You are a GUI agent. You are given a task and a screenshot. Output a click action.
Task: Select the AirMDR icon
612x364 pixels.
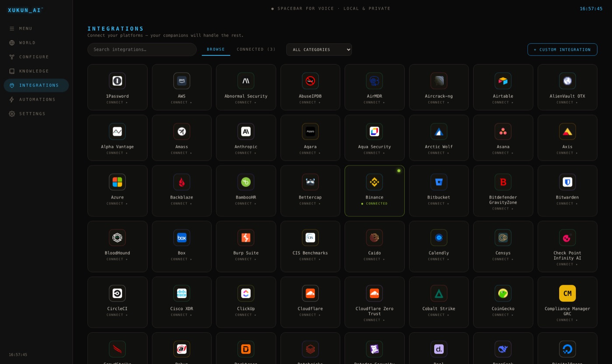click(374, 81)
